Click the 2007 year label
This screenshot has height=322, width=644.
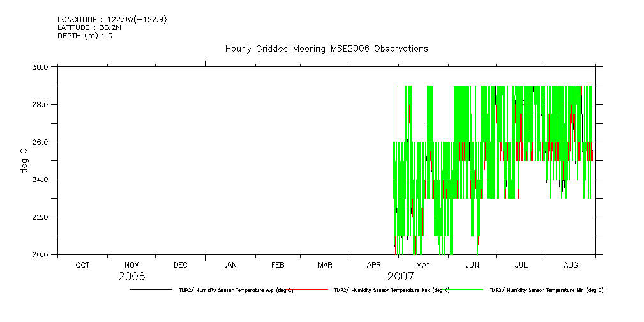click(400, 277)
